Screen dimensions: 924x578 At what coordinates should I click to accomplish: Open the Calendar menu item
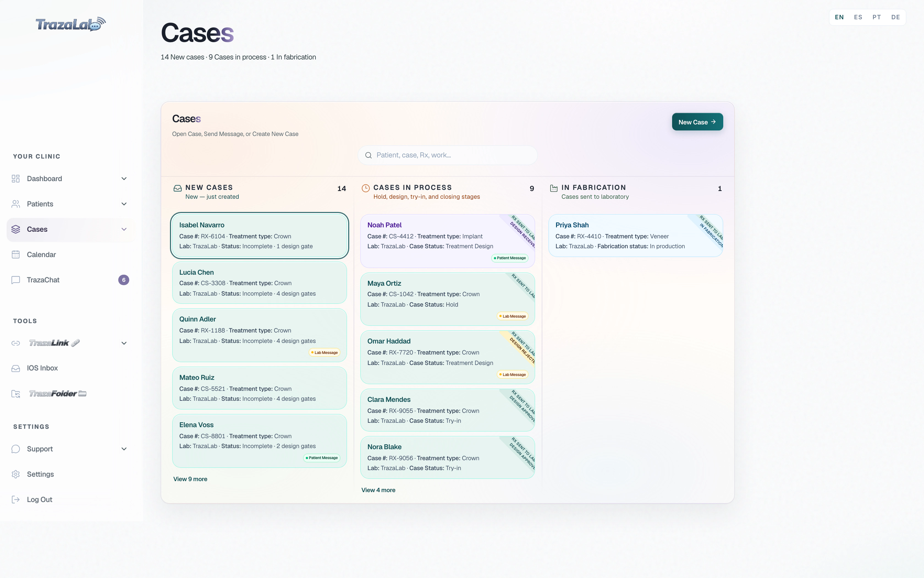(x=71, y=255)
